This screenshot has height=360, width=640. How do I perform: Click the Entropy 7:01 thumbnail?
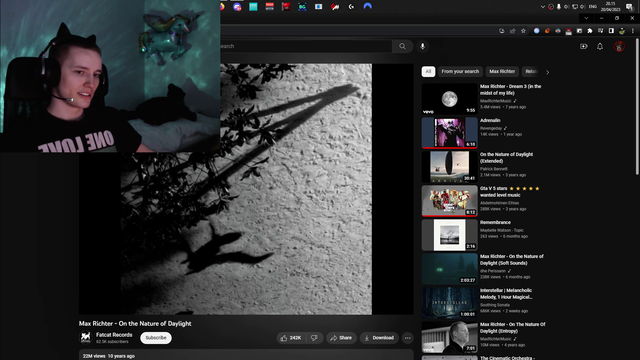click(449, 337)
